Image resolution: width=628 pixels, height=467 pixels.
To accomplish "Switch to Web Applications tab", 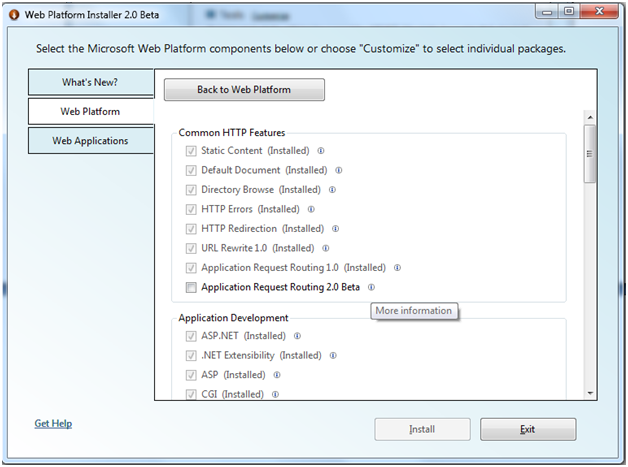I will 91,141.
